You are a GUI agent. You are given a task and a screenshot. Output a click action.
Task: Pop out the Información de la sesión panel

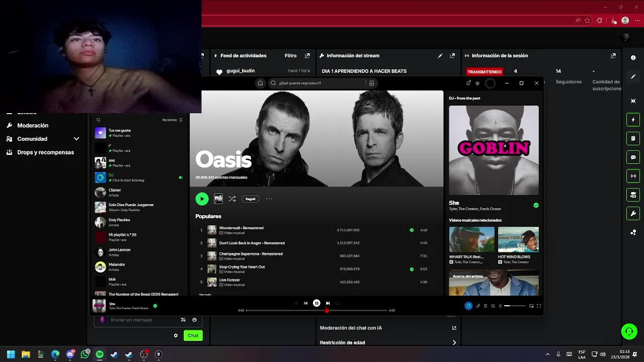(613, 56)
